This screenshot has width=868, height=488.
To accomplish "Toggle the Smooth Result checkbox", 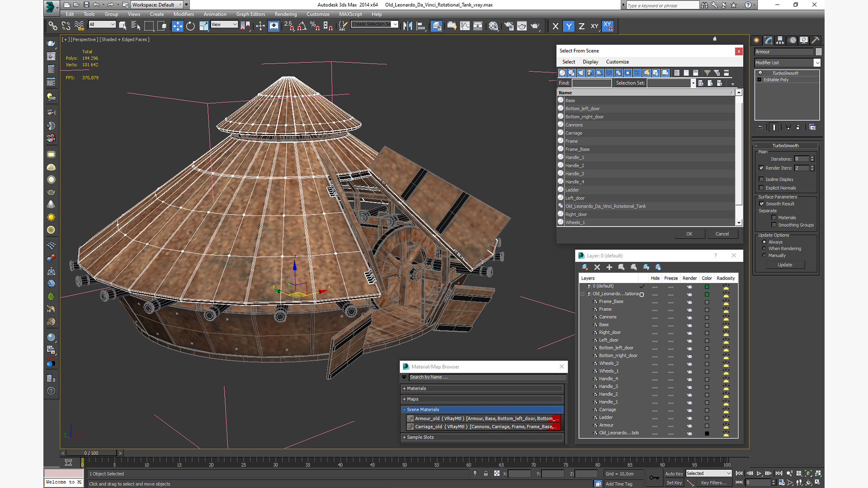I will click(x=761, y=204).
